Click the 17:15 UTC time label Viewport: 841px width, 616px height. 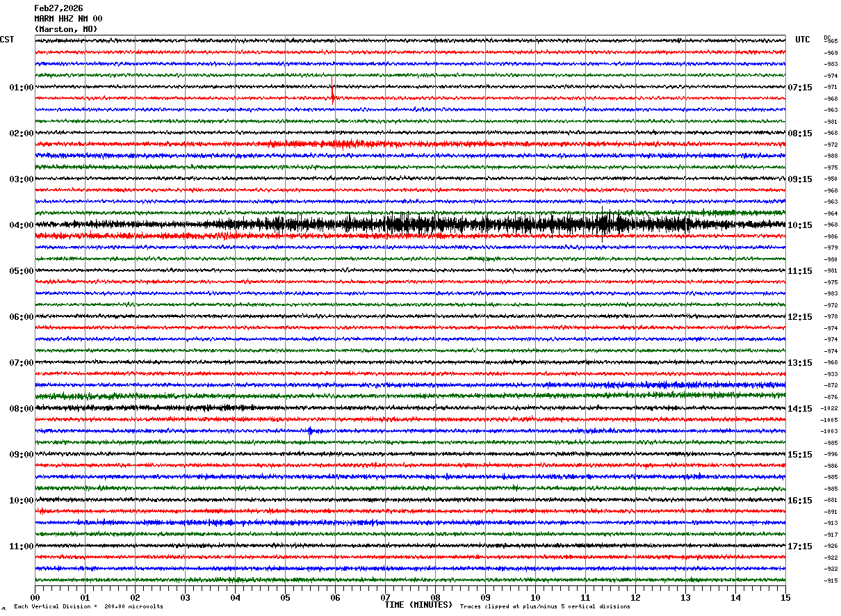point(799,546)
